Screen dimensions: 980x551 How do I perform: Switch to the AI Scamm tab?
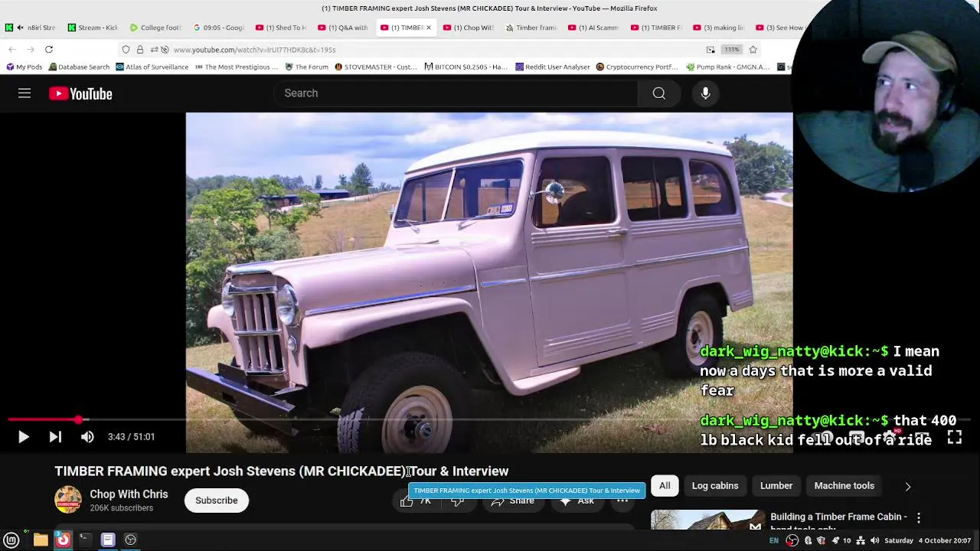pos(593,28)
